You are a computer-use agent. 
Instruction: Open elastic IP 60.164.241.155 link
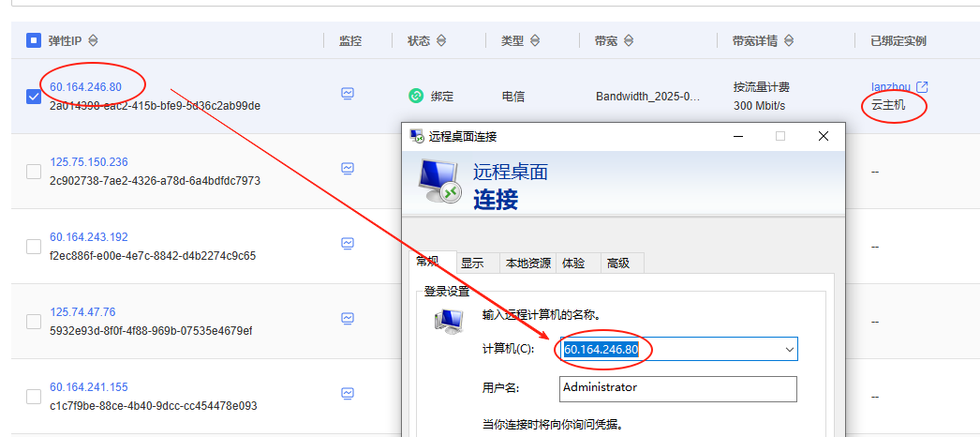click(89, 387)
